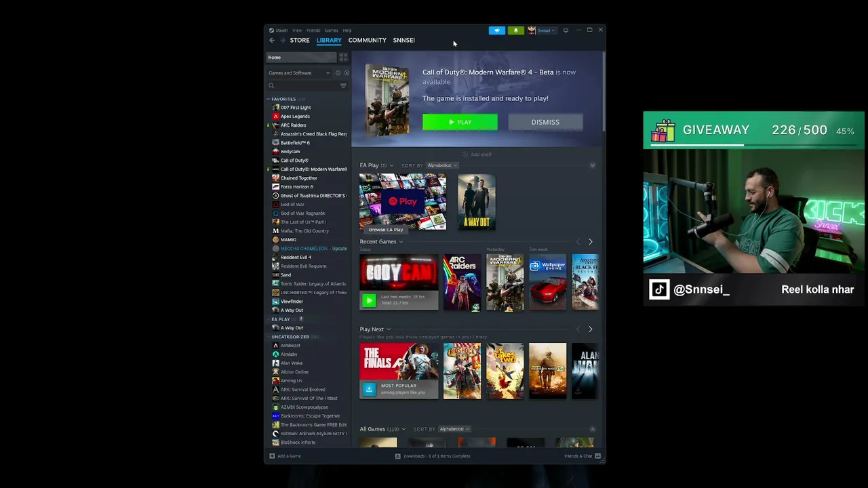Change All Games sort order dropdown
This screenshot has height=488, width=868.
point(454,429)
